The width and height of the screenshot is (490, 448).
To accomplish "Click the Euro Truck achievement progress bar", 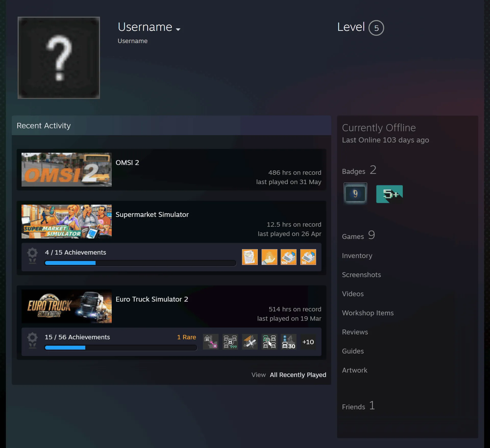I will (x=121, y=348).
